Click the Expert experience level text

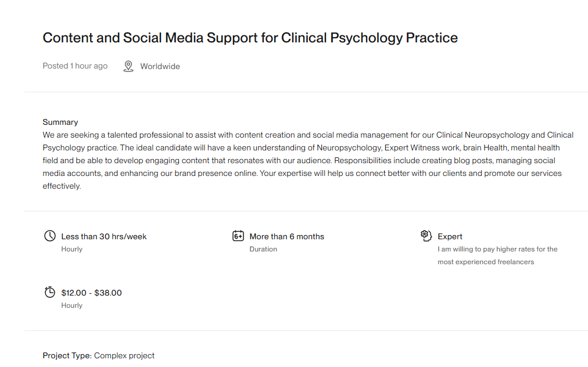(450, 236)
